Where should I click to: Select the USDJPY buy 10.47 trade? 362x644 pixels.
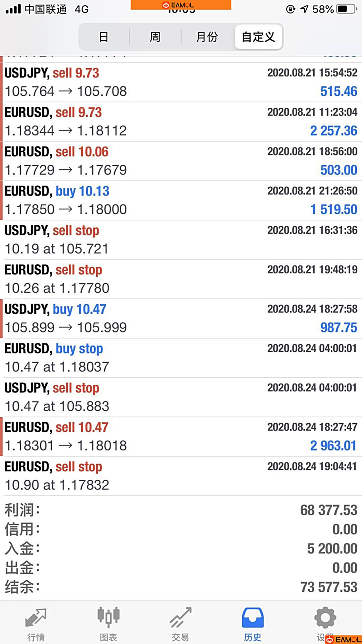click(181, 318)
